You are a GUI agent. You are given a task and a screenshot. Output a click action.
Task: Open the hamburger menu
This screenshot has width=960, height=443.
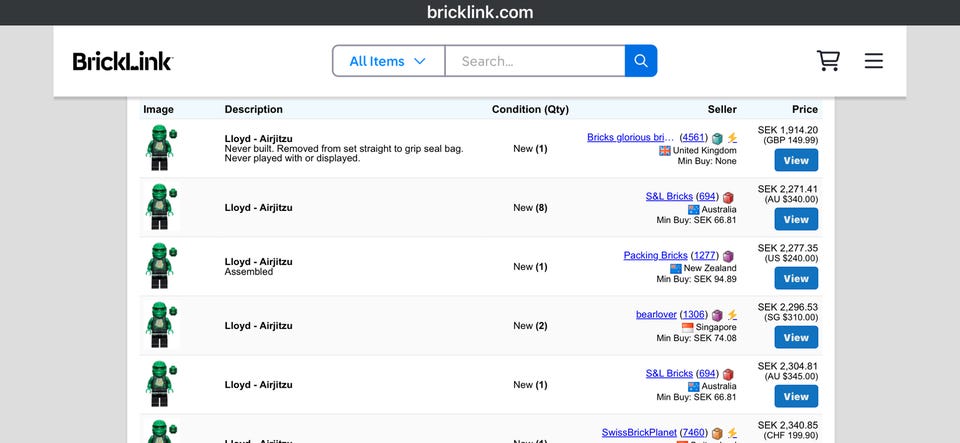874,61
